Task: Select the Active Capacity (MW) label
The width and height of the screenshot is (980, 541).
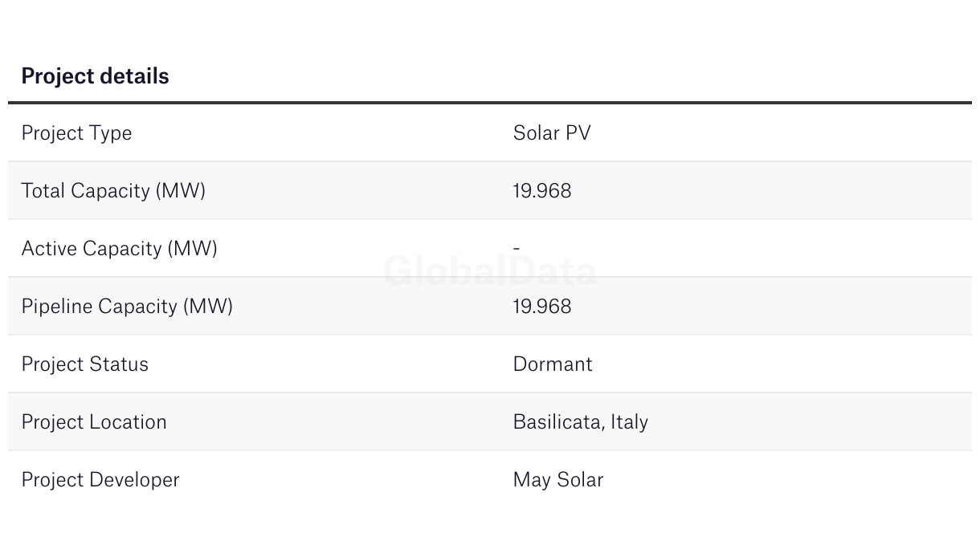Action: [x=119, y=249]
